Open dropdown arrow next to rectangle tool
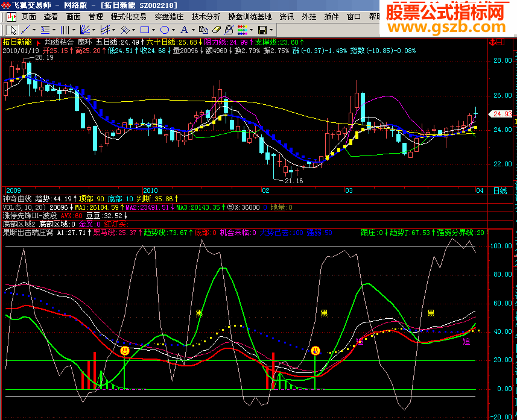This screenshot has width=517, height=420. [x=153, y=30]
